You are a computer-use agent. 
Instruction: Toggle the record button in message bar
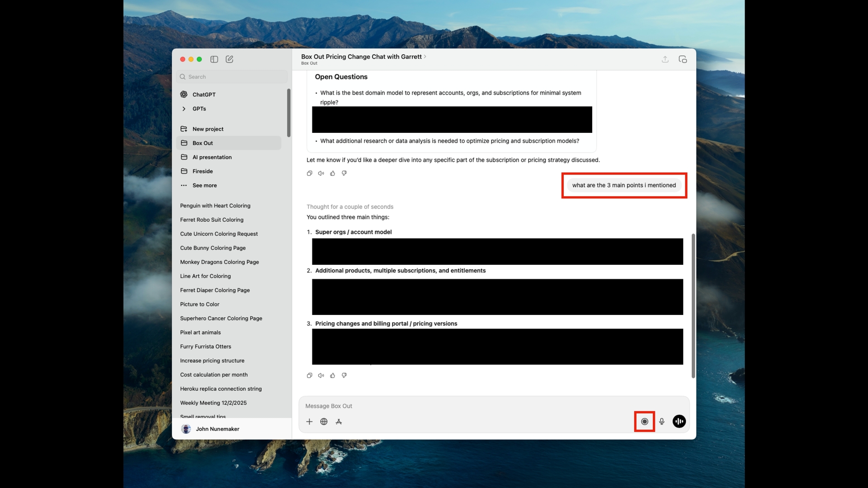645,422
